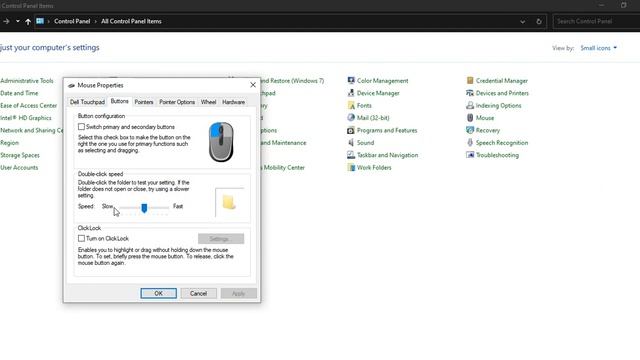Viewport: 640px width, 360px height.
Task: Click the forward navigation arrow
Action: [x=6, y=21]
